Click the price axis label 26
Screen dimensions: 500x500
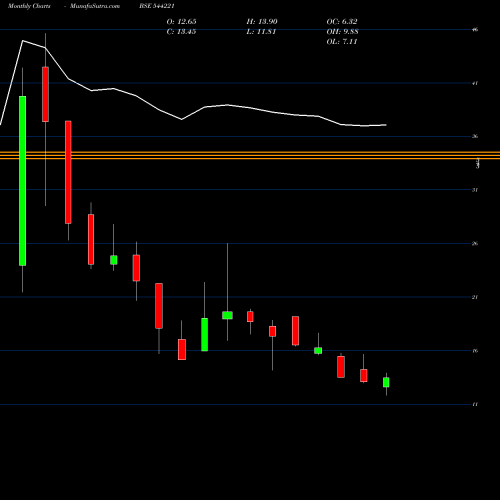(475, 244)
